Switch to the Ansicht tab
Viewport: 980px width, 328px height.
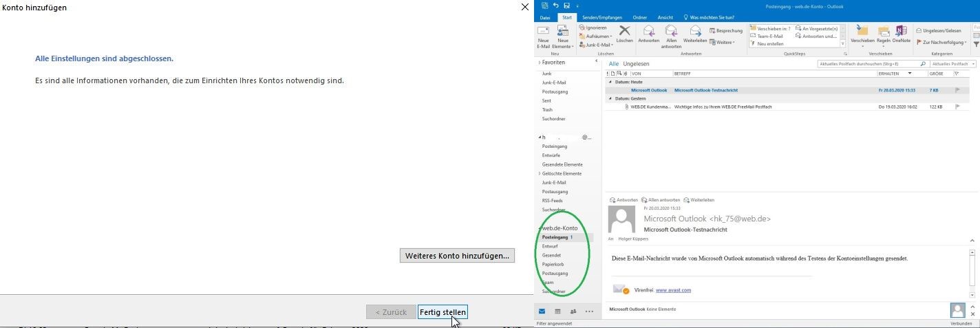click(x=665, y=17)
